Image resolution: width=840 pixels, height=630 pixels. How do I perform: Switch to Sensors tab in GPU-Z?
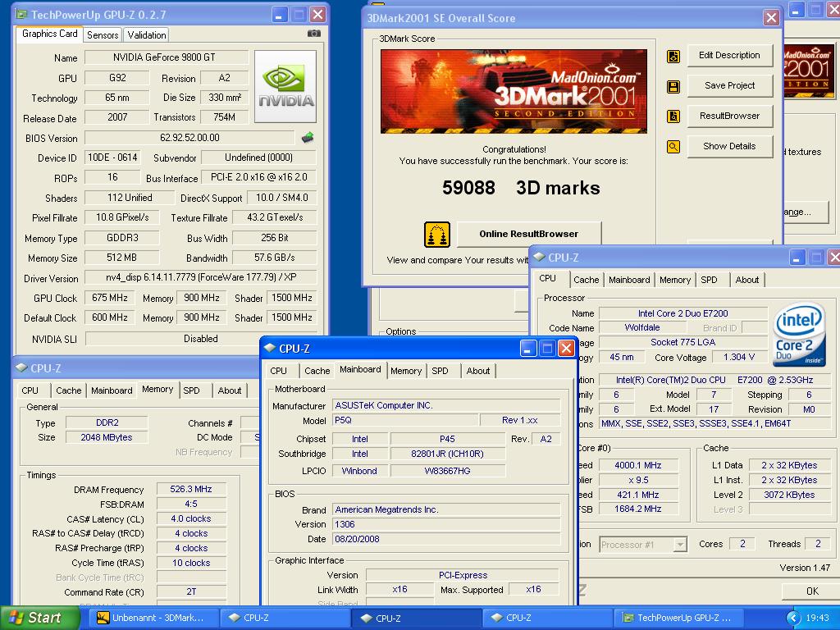pos(103,34)
